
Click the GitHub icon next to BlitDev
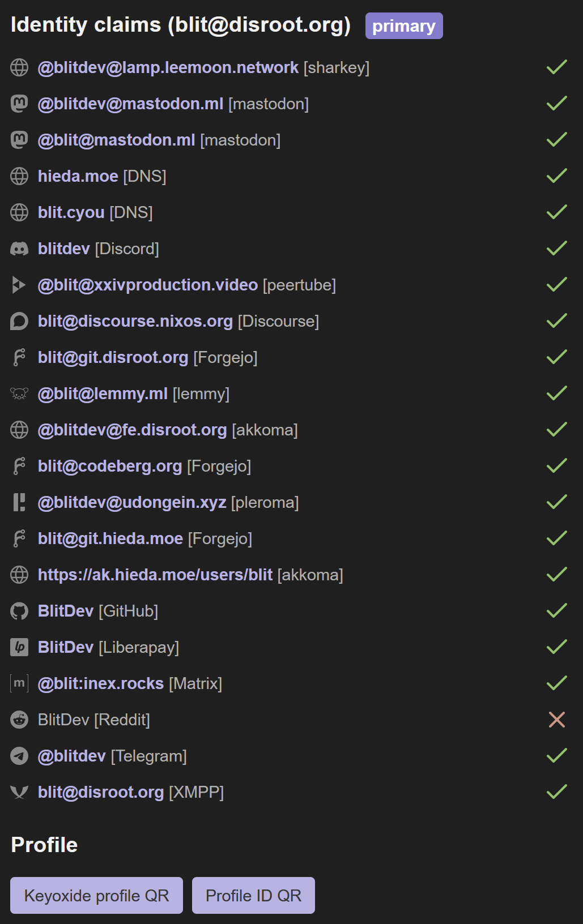pos(19,611)
